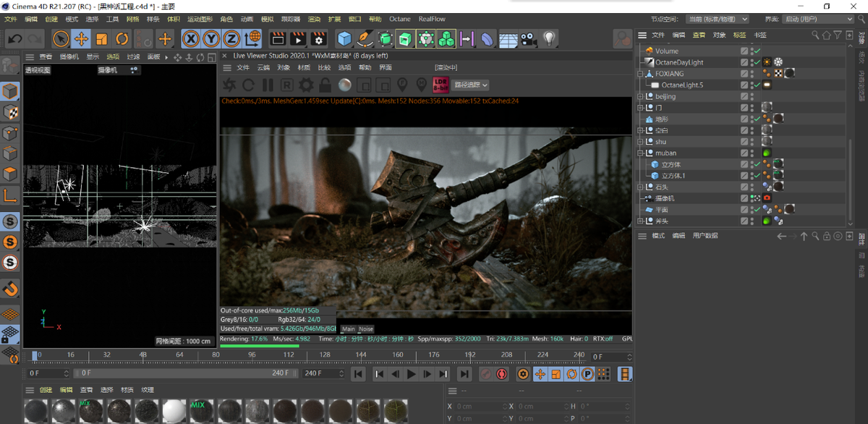
Task: Open the 对象 menu in Object Manager
Action: 719,35
